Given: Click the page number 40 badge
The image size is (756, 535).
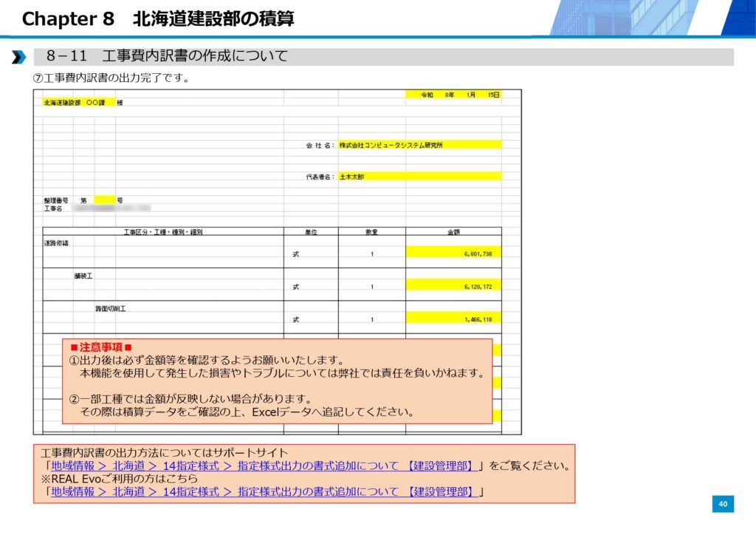Looking at the screenshot, I should [x=723, y=504].
